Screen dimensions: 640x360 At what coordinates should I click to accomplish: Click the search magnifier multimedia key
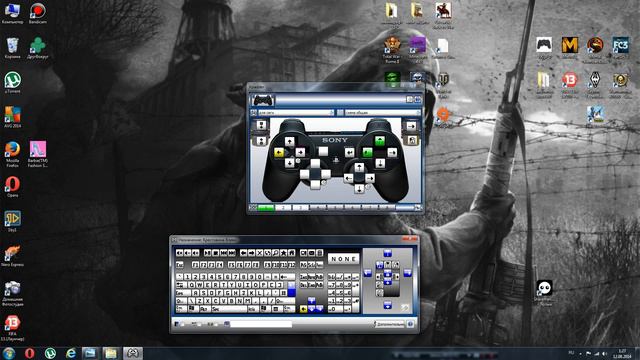(276, 253)
